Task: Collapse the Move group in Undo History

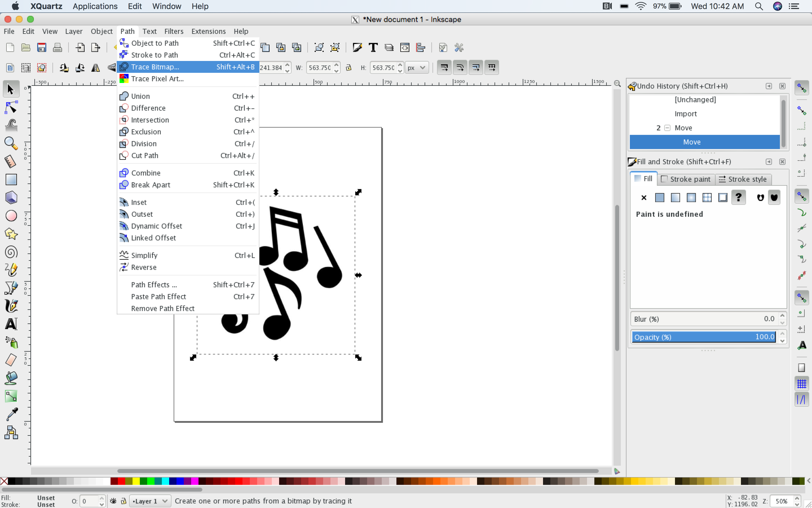Action: [667, 128]
